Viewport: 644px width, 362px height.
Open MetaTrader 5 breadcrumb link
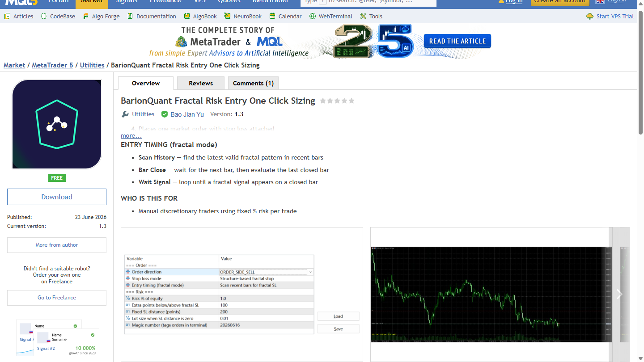[52, 65]
